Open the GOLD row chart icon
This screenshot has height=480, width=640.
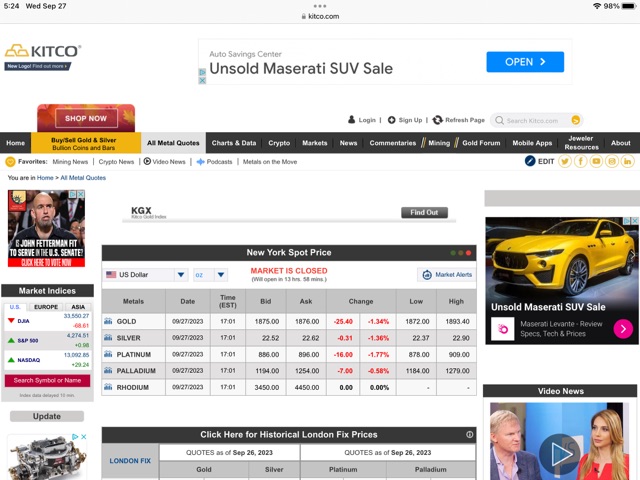(x=108, y=322)
